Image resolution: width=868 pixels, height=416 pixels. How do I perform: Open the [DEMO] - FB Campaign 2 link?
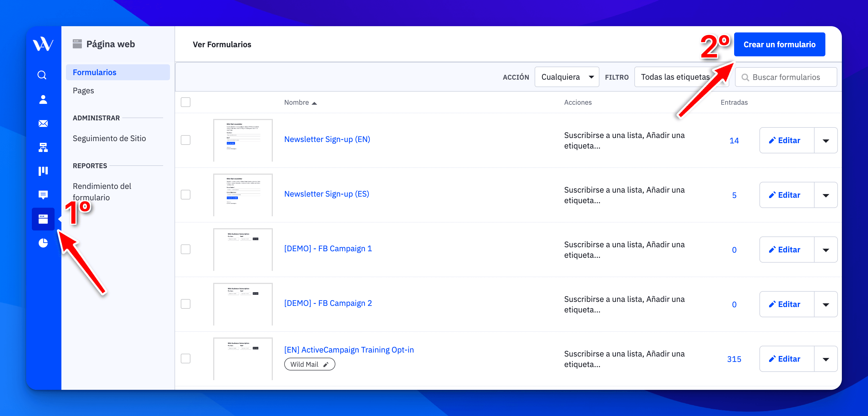[328, 303]
